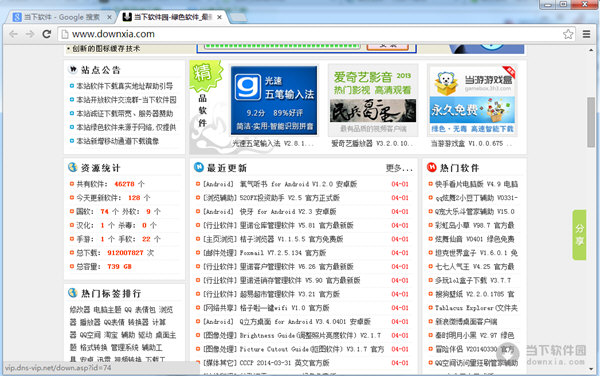This screenshot has height=376, width=600.
Task: Open the 爱奇艺影音 banner thumbnail
Action: tap(373, 100)
